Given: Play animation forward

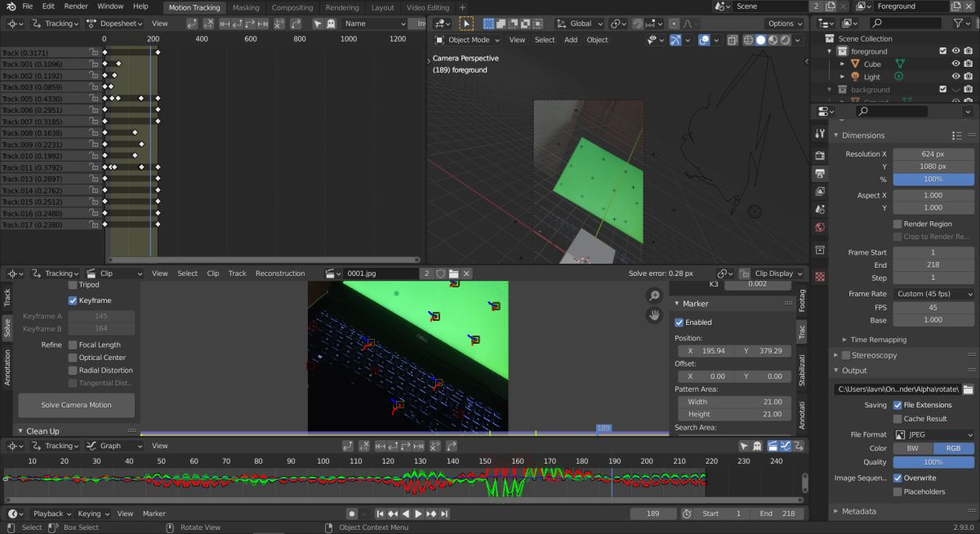Looking at the screenshot, I should point(419,514).
